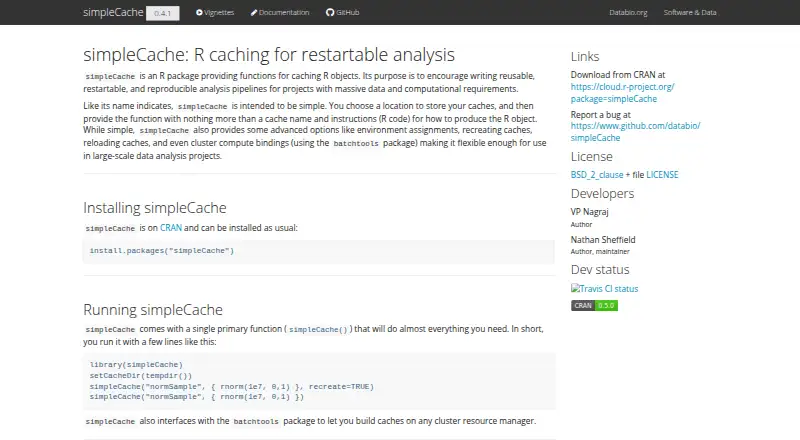This screenshot has height=440, width=800.
Task: Click the CRAN link in installing section
Action: pyautogui.click(x=171, y=228)
